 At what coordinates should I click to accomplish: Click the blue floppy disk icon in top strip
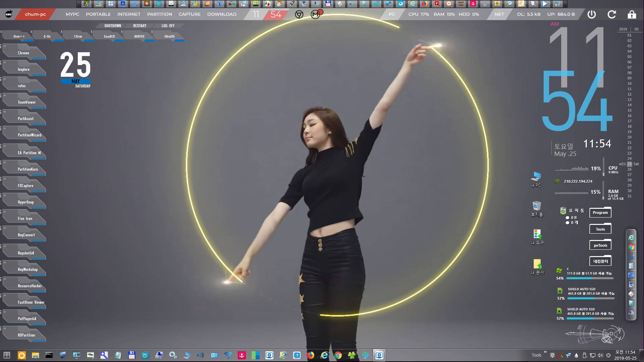coord(328,4)
